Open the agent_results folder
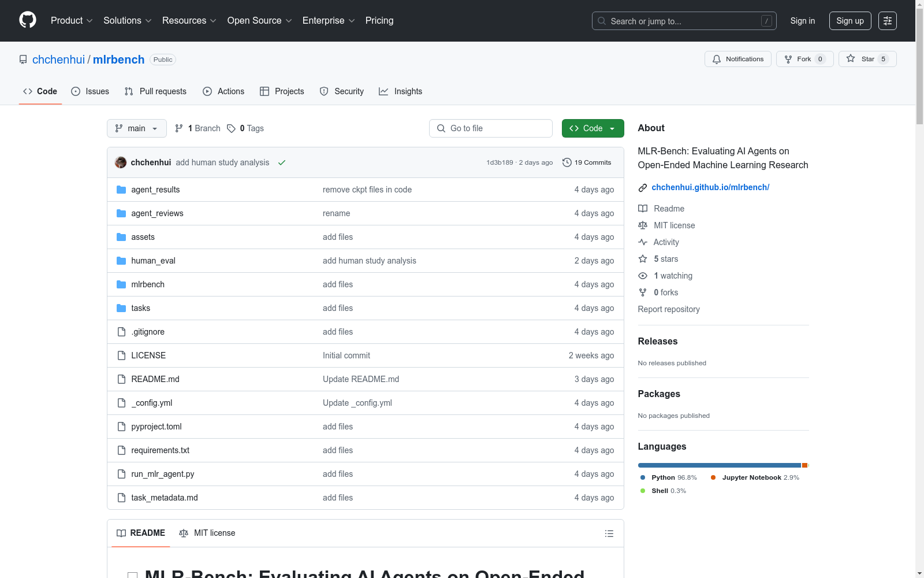The image size is (924, 578). click(x=155, y=190)
